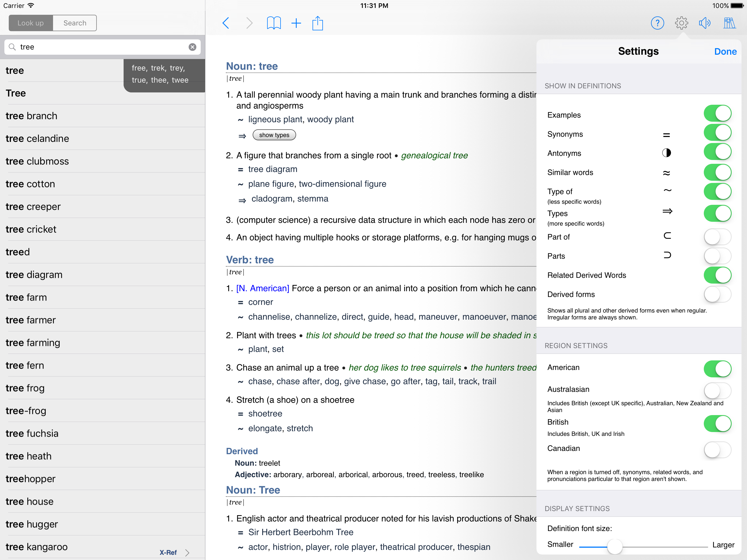Screen dimensions: 747x560
Task: Go back with the left arrow
Action: [x=226, y=23]
